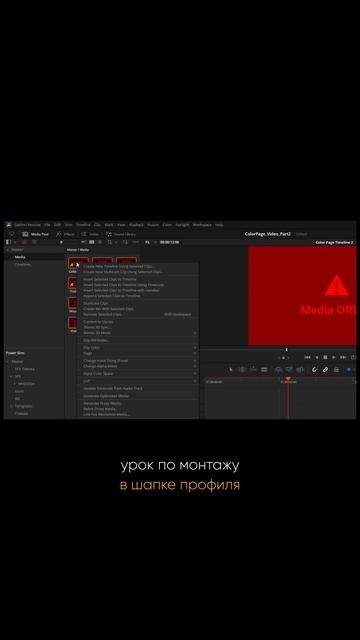Open the Fusion menu
The image size is (360, 640).
click(153, 225)
